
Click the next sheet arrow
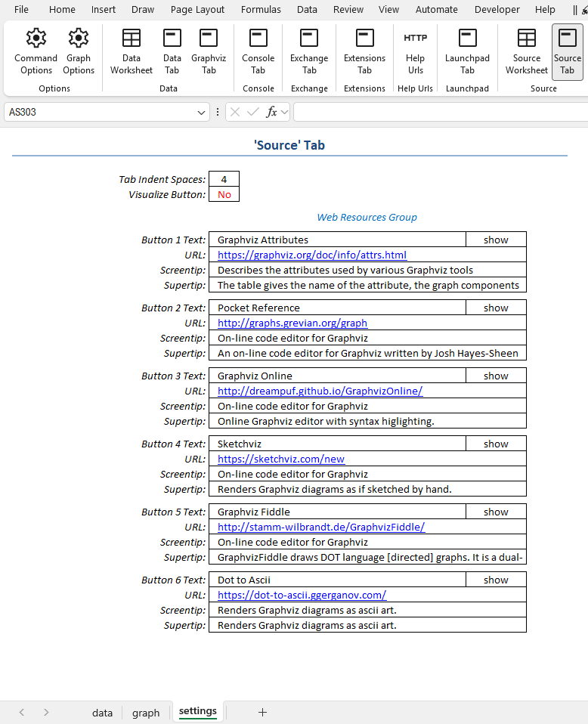(x=46, y=713)
